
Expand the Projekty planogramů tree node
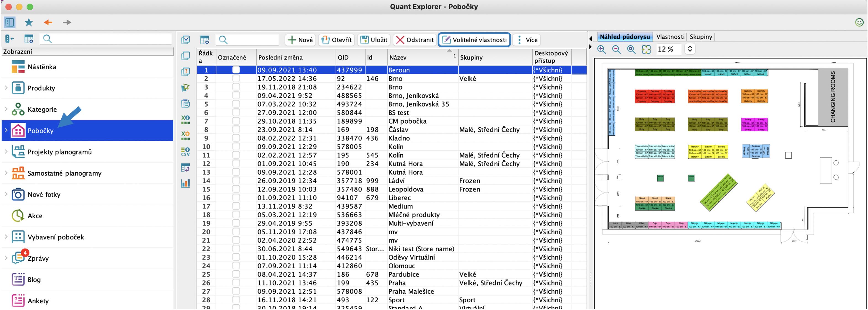pos(6,151)
